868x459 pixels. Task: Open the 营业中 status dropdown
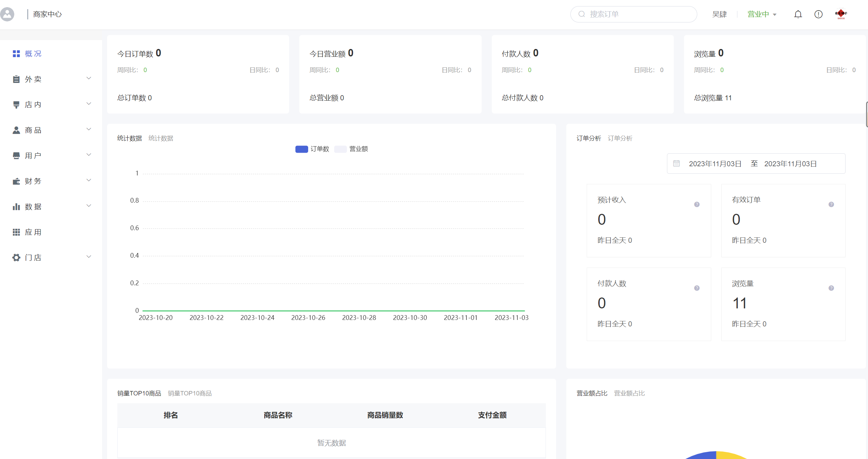[762, 14]
